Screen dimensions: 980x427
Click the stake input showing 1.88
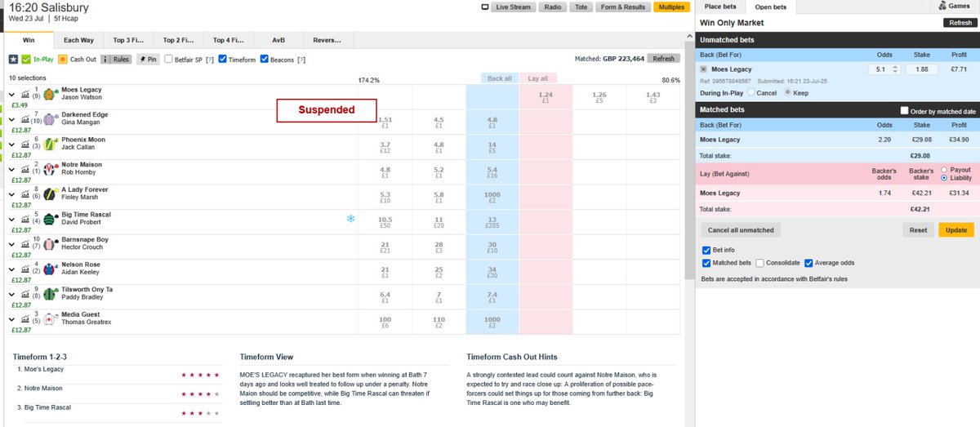point(923,69)
